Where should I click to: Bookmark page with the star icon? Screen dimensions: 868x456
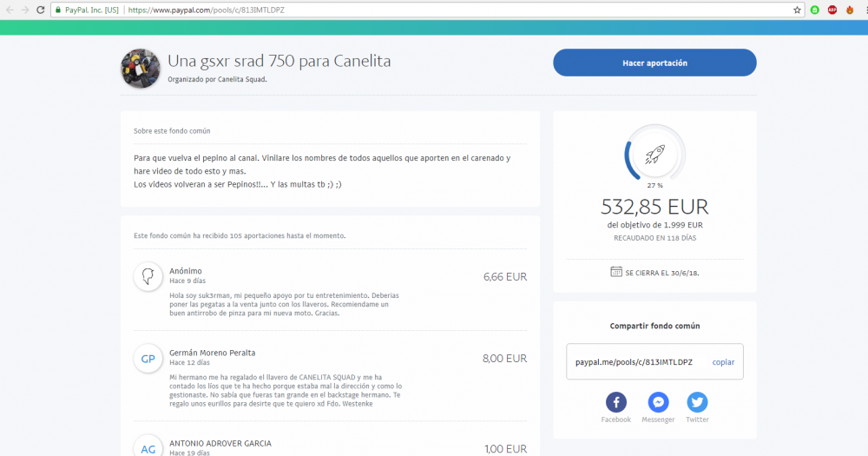tap(797, 10)
